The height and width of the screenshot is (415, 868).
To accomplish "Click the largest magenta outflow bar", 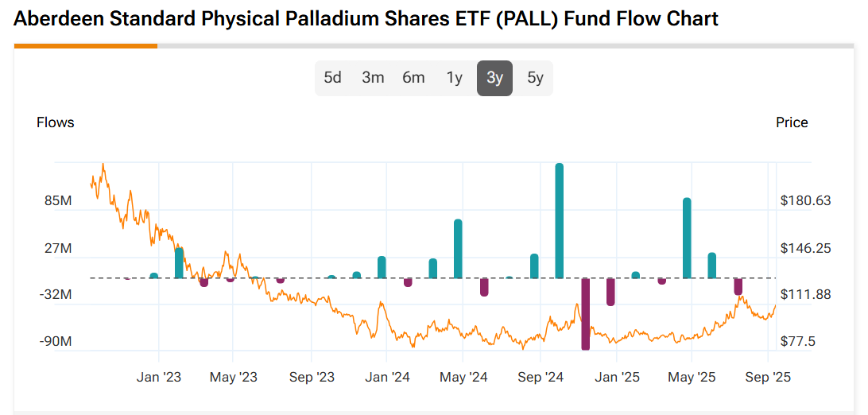I will (x=585, y=313).
